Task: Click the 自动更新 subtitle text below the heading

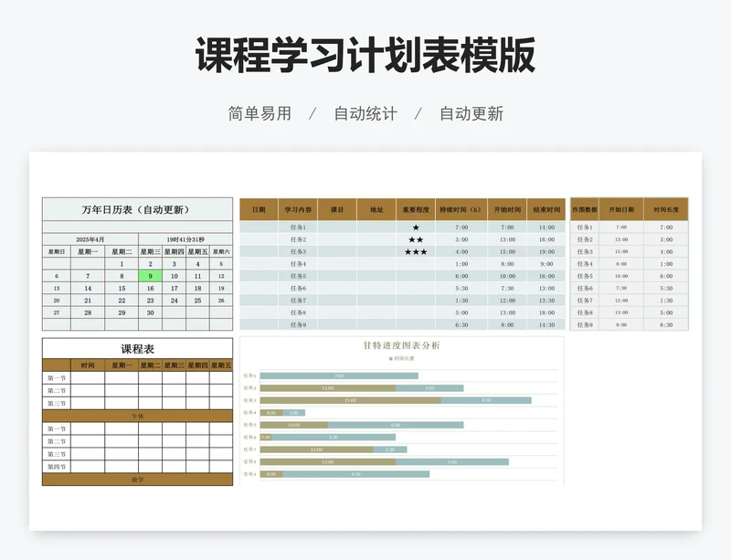Action: coord(471,114)
